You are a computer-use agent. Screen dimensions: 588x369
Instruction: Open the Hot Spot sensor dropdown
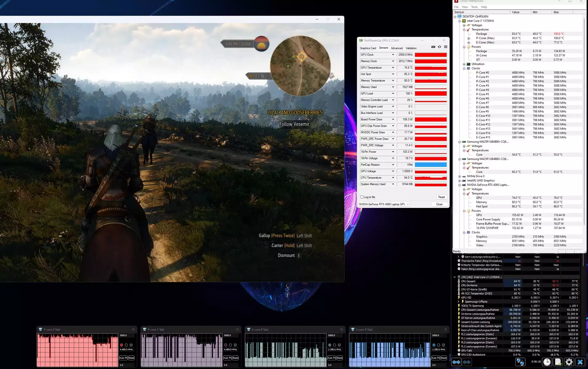(x=393, y=74)
